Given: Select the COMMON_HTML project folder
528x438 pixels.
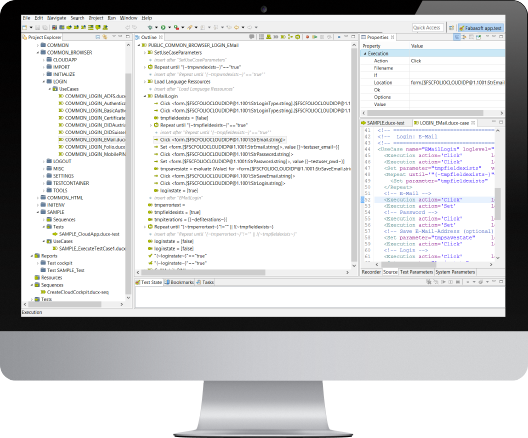Looking at the screenshot, I should (x=62, y=198).
